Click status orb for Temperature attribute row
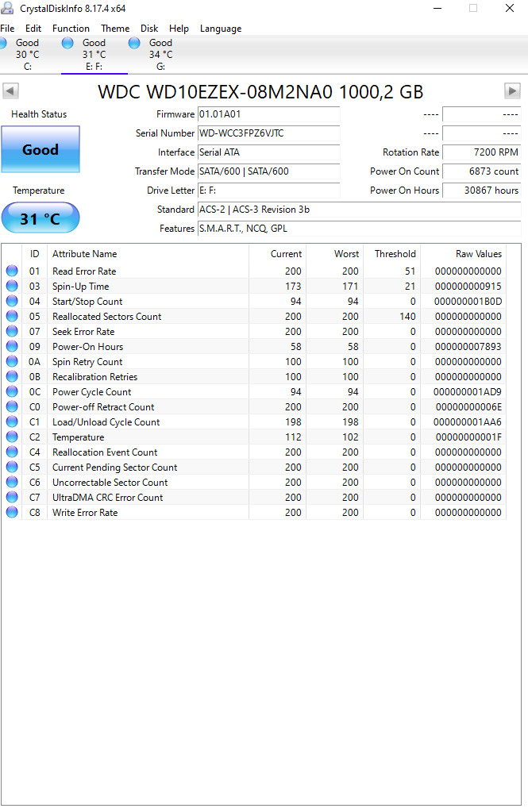Viewport: 528px width, 812px height. tap(12, 437)
